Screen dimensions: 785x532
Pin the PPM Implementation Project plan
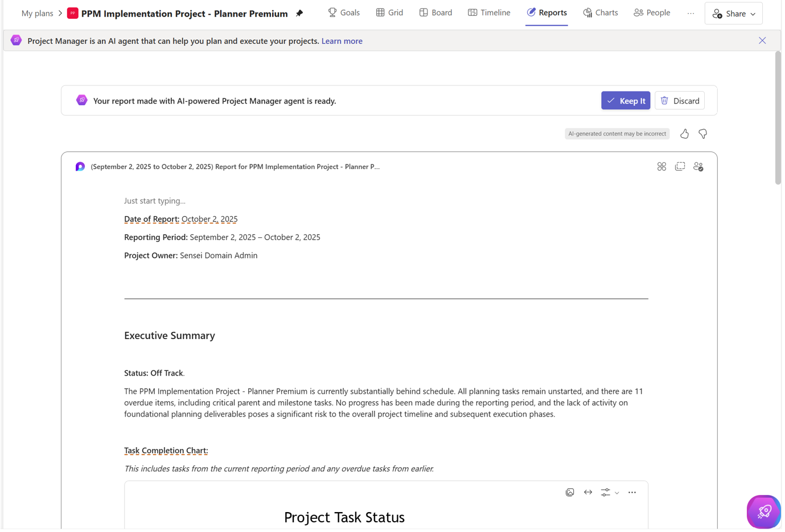[x=299, y=14]
